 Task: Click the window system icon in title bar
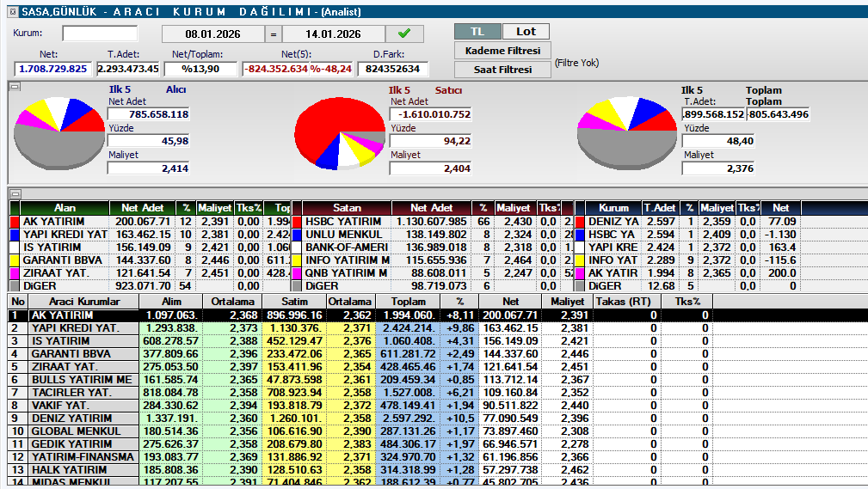[9, 11]
